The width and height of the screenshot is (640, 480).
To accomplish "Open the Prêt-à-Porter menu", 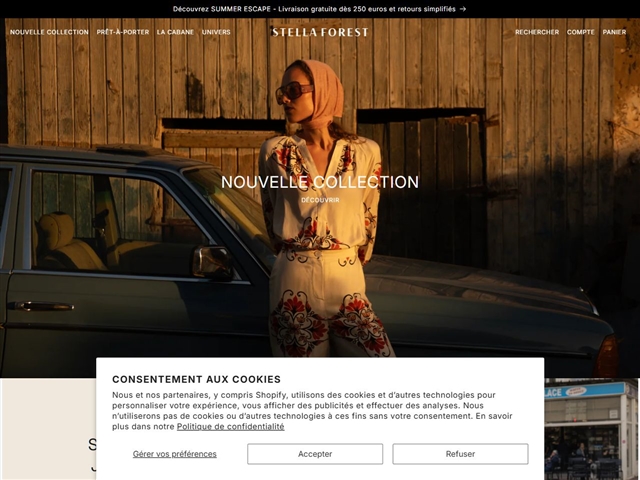I will click(123, 32).
